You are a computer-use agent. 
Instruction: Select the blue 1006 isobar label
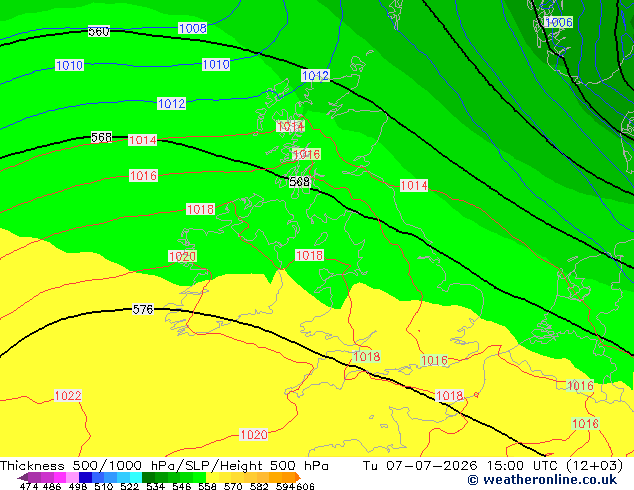point(558,22)
